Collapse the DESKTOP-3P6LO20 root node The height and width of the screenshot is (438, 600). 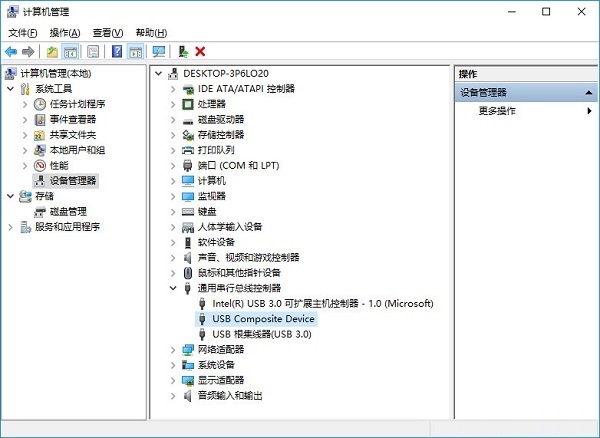(x=158, y=73)
